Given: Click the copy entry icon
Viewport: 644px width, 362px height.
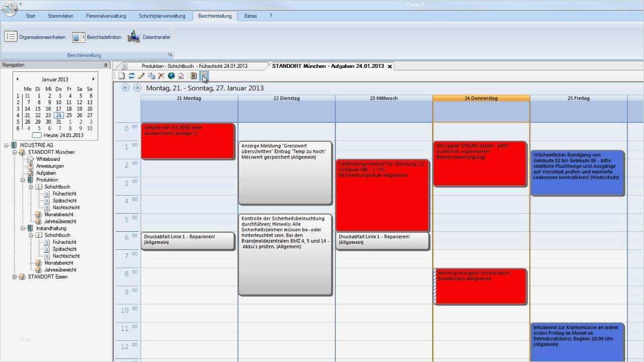Looking at the screenshot, I should coord(151,75).
